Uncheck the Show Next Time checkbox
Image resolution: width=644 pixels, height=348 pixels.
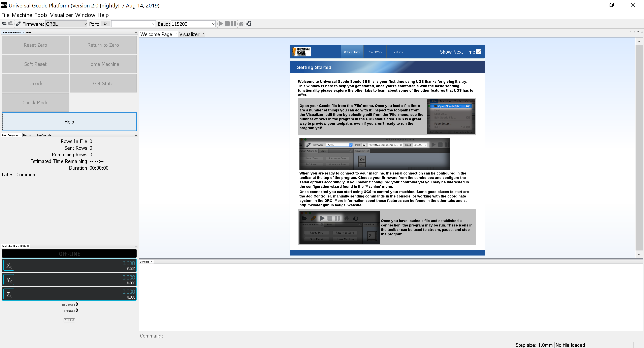pyautogui.click(x=478, y=51)
